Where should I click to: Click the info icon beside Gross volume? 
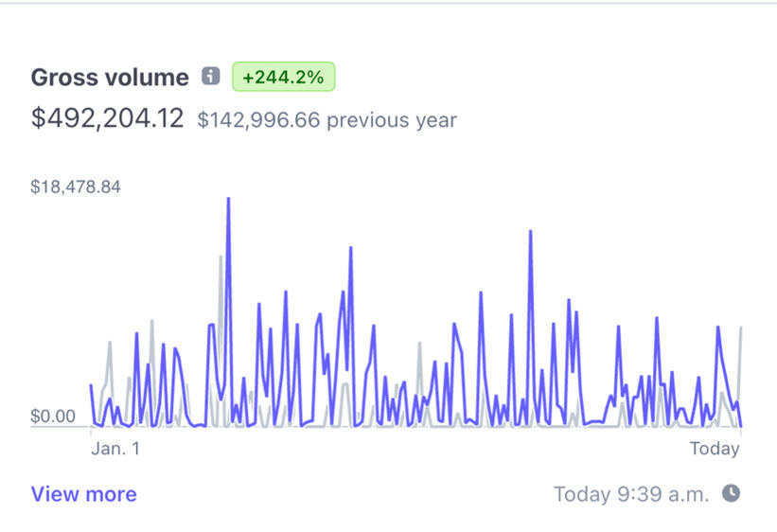211,77
